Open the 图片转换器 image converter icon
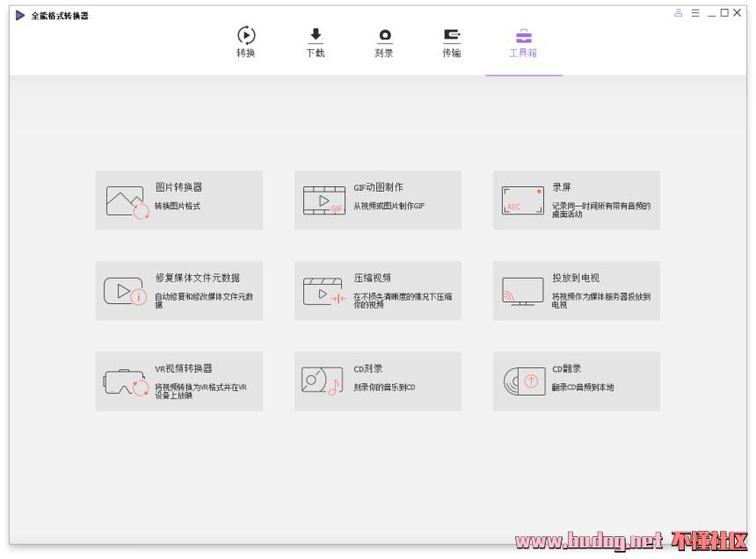 click(x=127, y=201)
